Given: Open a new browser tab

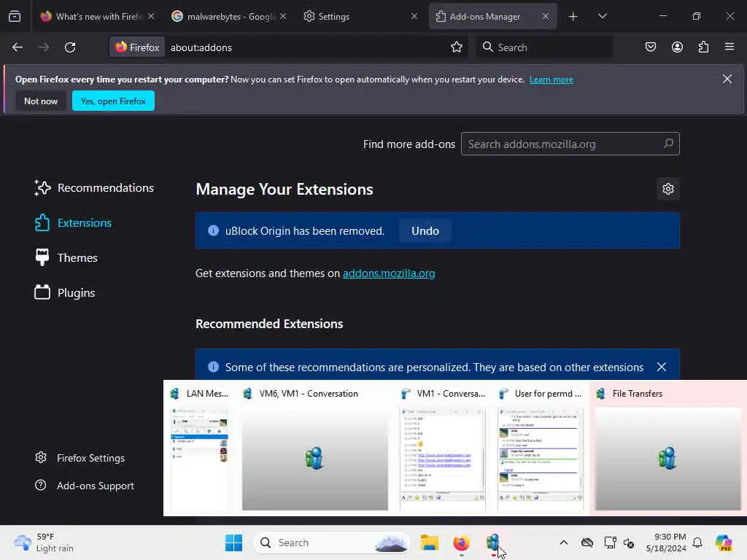Looking at the screenshot, I should click(573, 17).
